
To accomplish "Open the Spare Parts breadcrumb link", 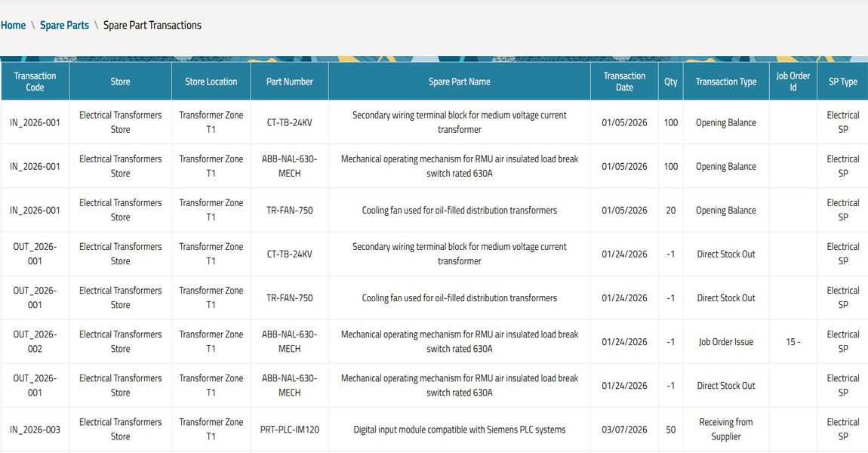I will click(x=64, y=26).
